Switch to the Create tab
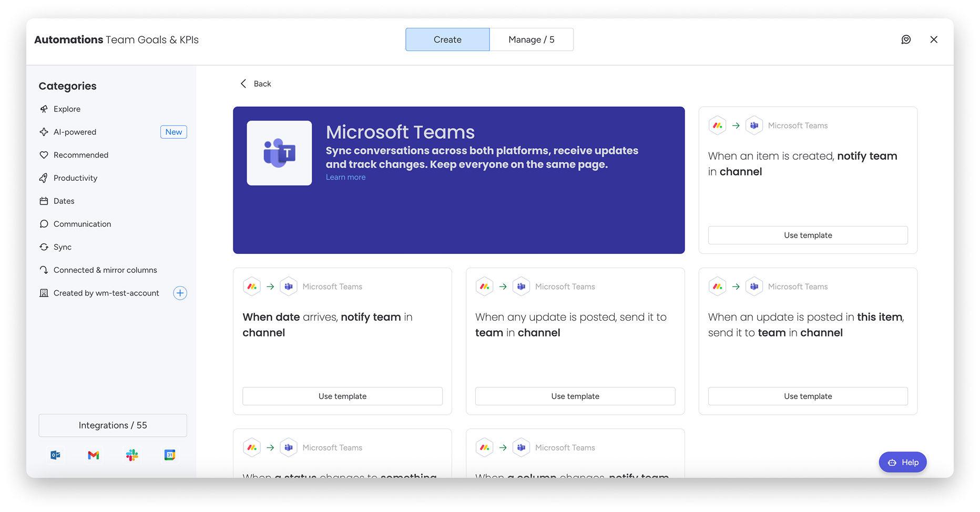This screenshot has height=512, width=980. pyautogui.click(x=447, y=39)
